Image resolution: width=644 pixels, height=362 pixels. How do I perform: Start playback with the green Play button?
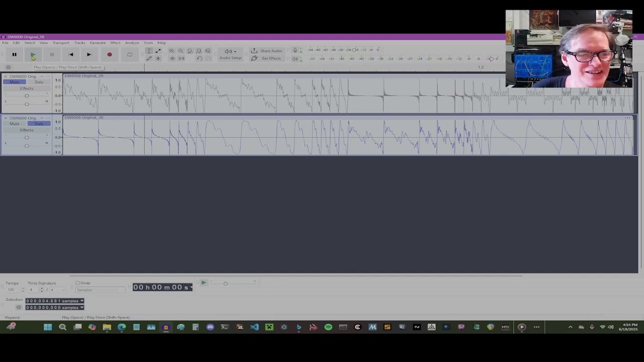tap(33, 54)
